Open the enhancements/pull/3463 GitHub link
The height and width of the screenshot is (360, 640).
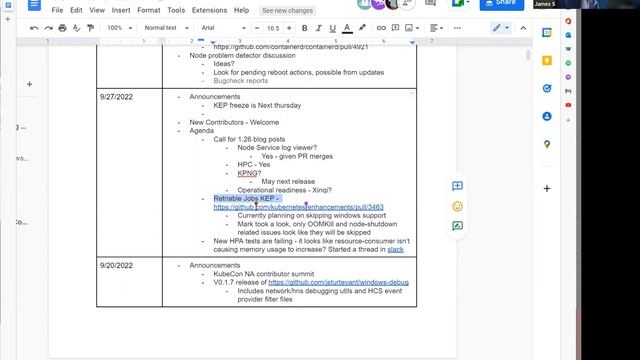point(298,207)
